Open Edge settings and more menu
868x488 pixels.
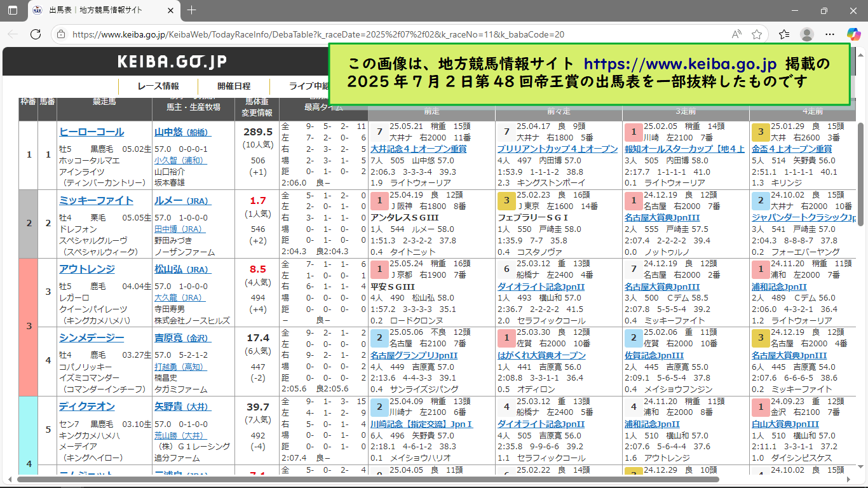(x=830, y=34)
